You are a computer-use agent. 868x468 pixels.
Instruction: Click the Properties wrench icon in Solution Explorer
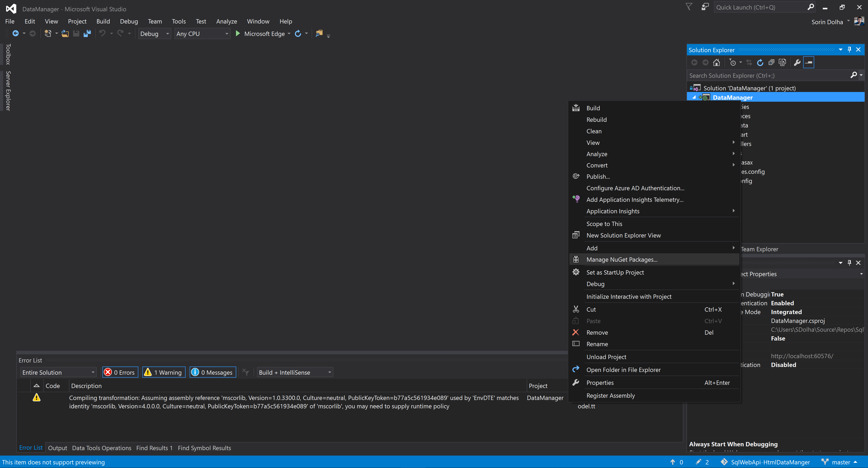(797, 63)
